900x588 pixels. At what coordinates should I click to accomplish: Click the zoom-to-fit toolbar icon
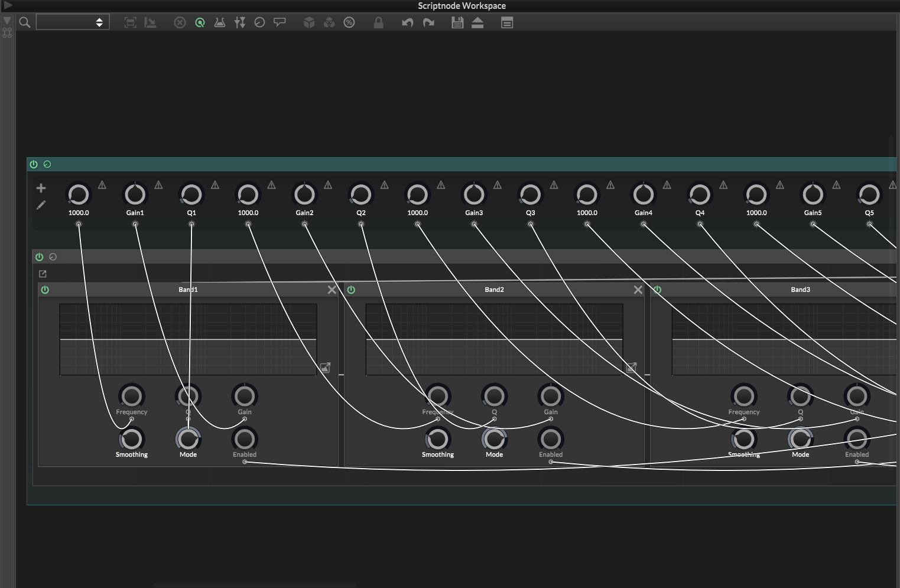point(131,22)
